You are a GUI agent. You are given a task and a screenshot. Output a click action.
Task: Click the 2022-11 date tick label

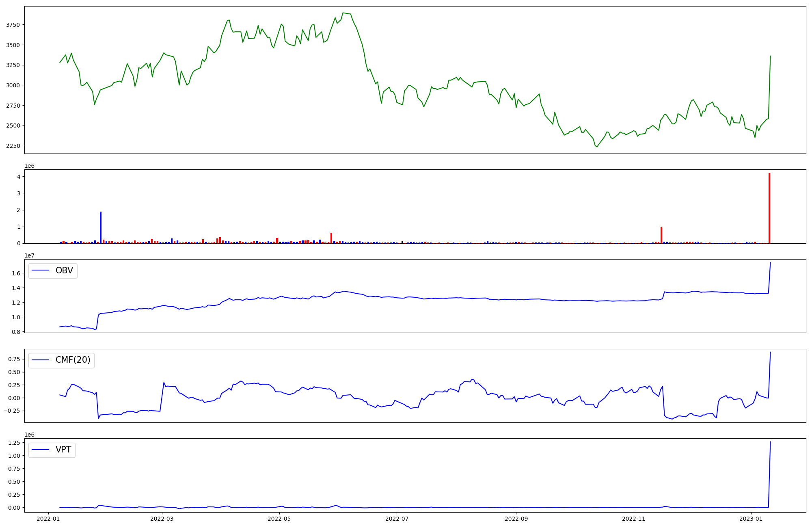633,519
